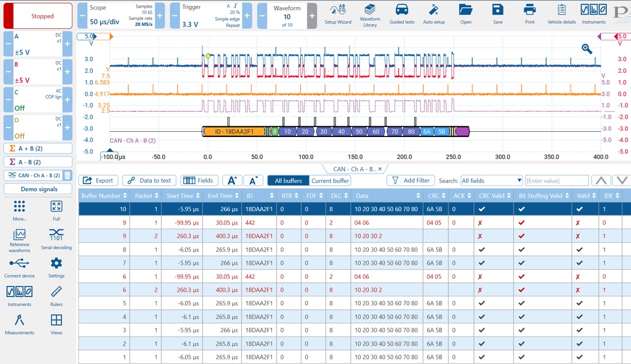Open the Waveform Library
This screenshot has width=631, height=364.
click(x=370, y=15)
